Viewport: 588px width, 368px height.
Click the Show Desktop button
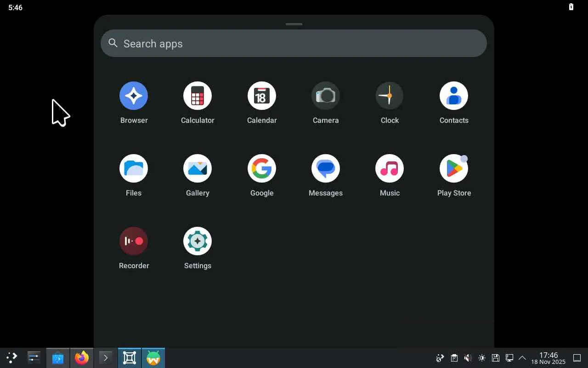577,358
